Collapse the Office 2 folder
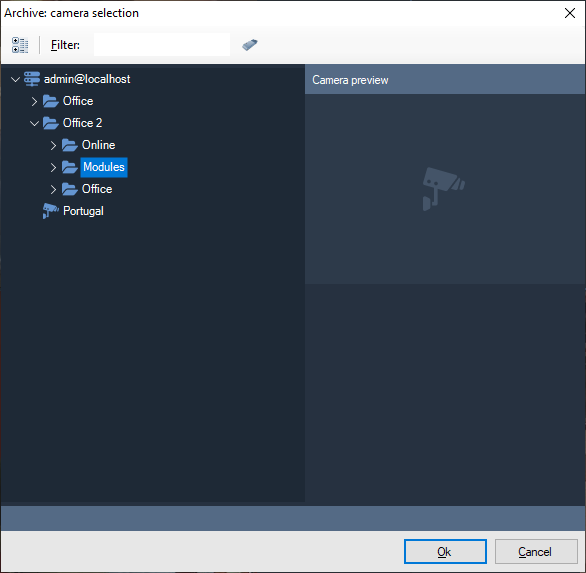586x573 pixels. point(34,123)
